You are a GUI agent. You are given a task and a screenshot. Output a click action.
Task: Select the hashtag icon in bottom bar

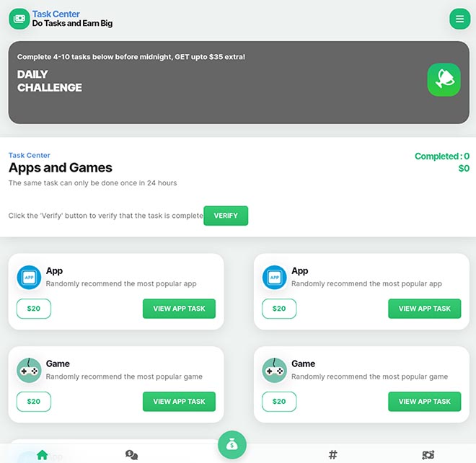[332, 454]
